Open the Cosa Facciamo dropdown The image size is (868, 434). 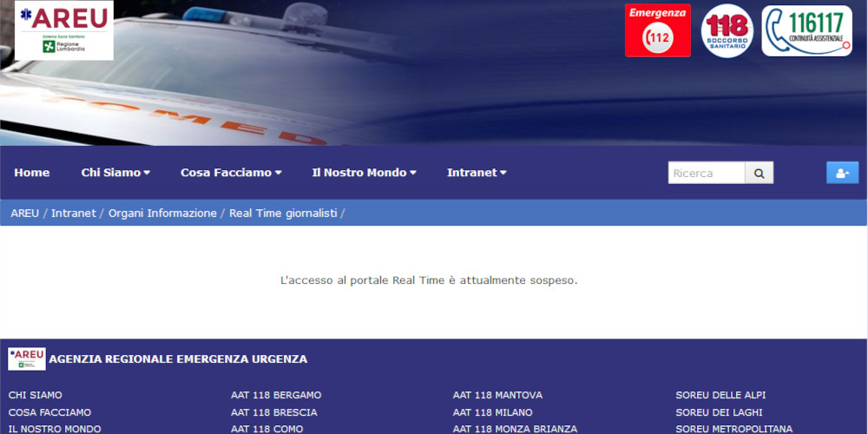[231, 173]
